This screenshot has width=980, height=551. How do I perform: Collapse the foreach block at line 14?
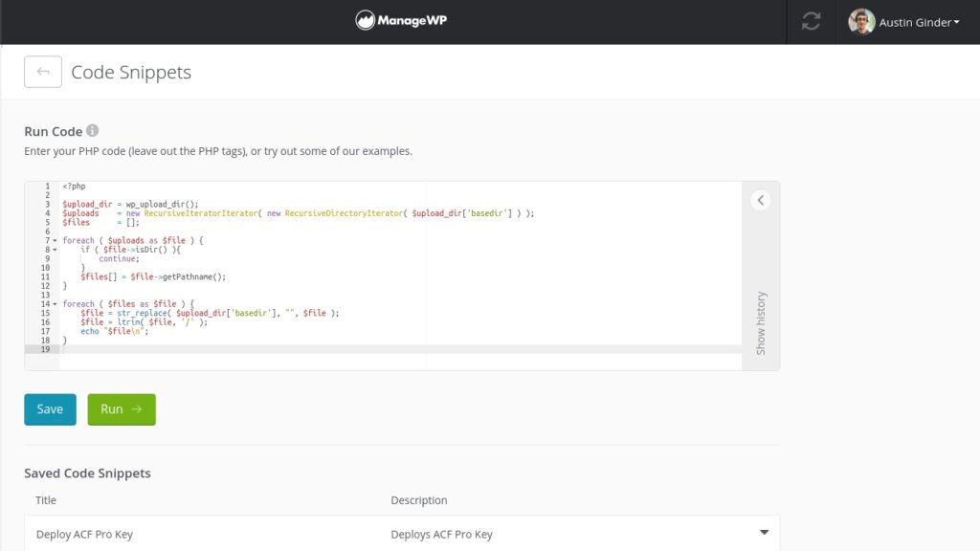(55, 304)
